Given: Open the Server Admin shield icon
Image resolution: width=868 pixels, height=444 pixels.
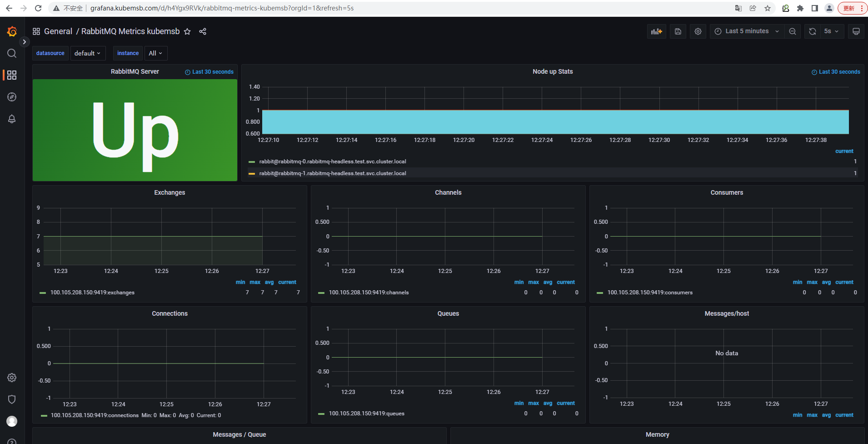Looking at the screenshot, I should point(12,399).
